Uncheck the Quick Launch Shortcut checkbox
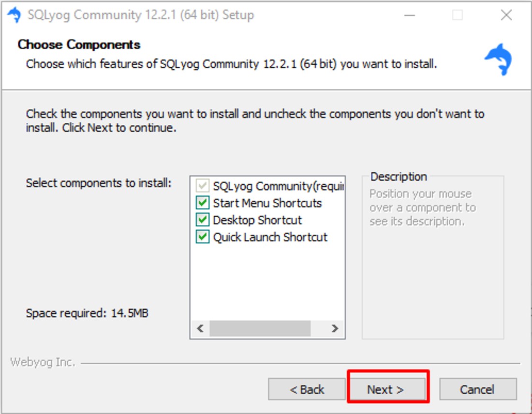Viewport: 532px width, 414px height. pyautogui.click(x=203, y=237)
